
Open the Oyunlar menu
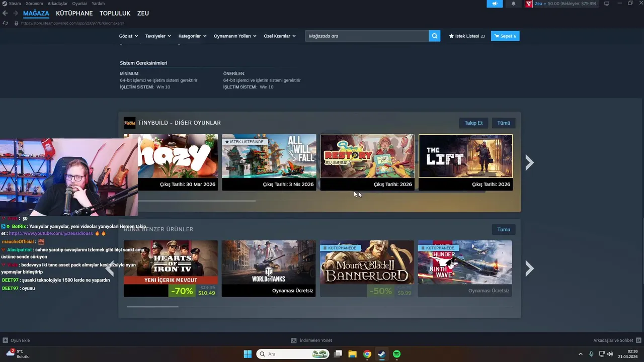click(79, 4)
